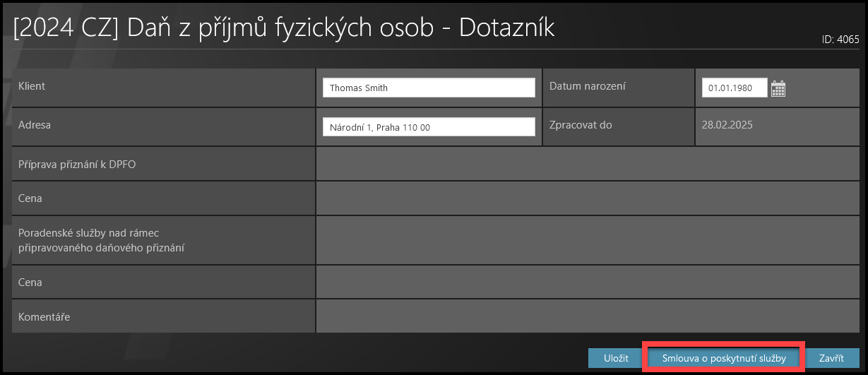The image size is (868, 375).
Task: Select the Datum narození label
Action: 588,86
